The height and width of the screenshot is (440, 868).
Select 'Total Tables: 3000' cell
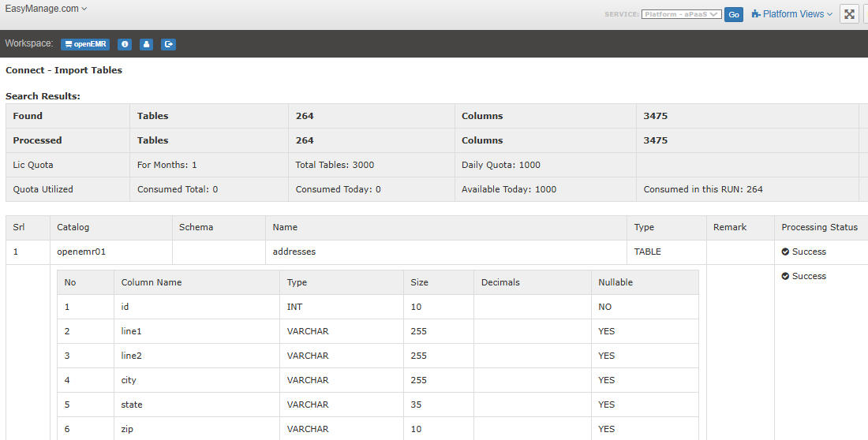pos(372,165)
